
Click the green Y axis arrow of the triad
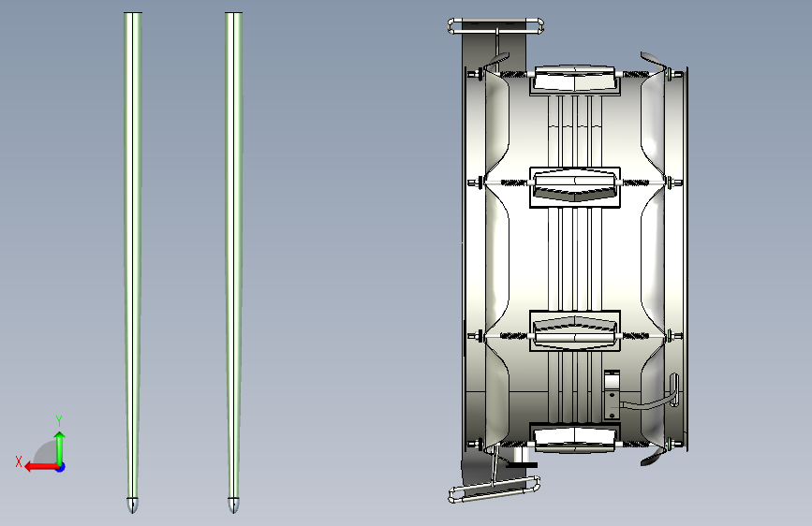tap(60, 448)
